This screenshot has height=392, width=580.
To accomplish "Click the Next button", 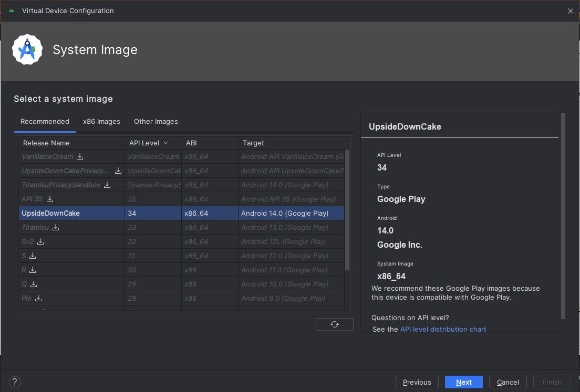I will click(463, 382).
